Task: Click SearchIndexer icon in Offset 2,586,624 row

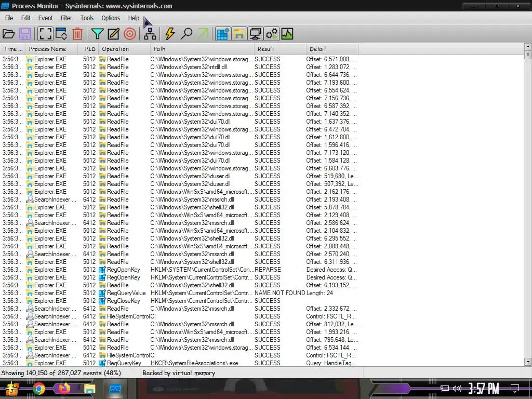Action: click(30, 223)
